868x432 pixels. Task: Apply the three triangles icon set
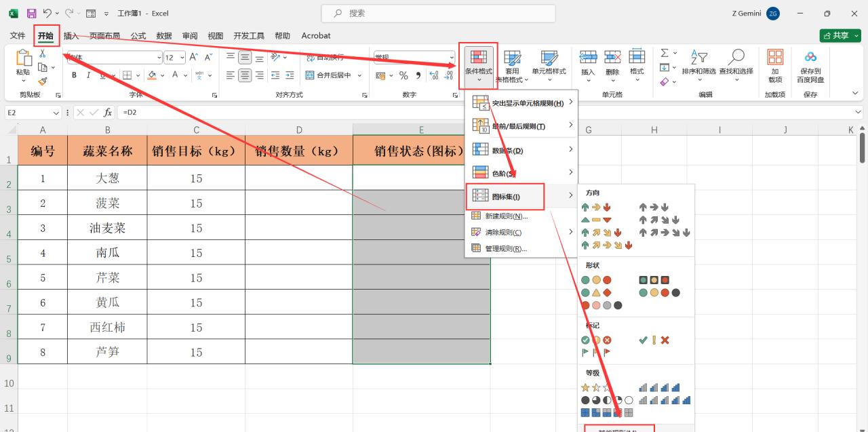click(x=597, y=220)
